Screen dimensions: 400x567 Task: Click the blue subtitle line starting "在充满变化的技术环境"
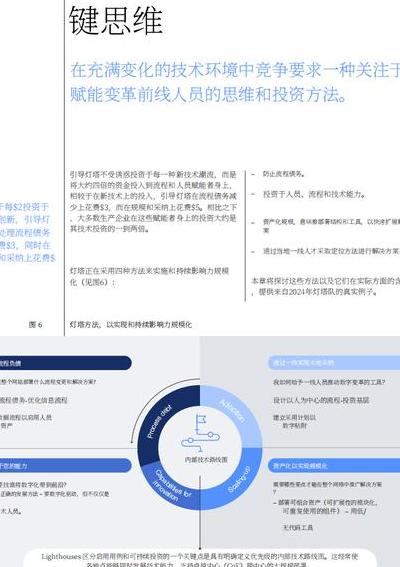click(235, 70)
